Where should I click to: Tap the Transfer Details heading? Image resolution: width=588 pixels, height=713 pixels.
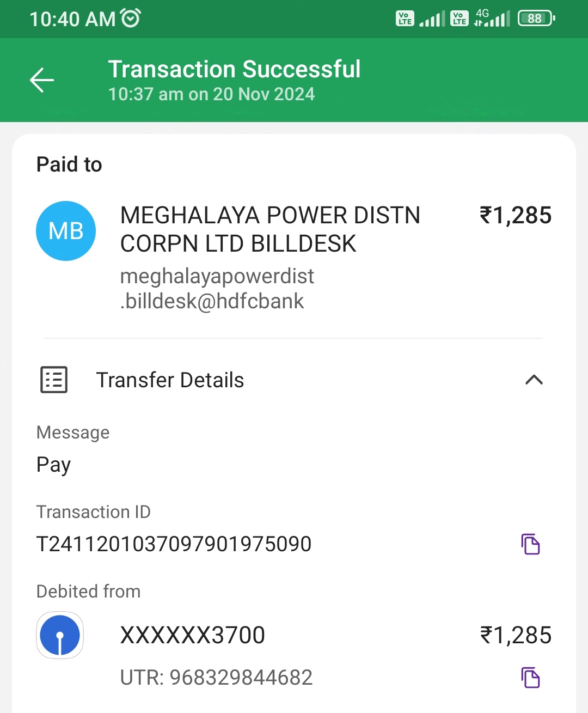(170, 380)
